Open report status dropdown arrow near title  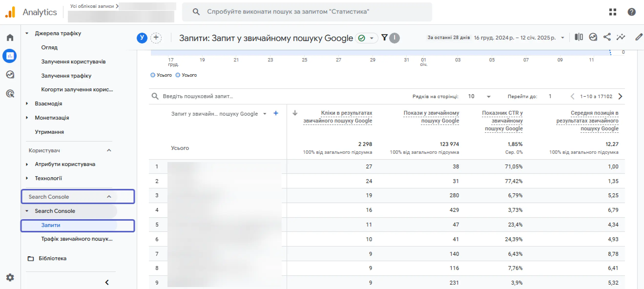coord(372,38)
